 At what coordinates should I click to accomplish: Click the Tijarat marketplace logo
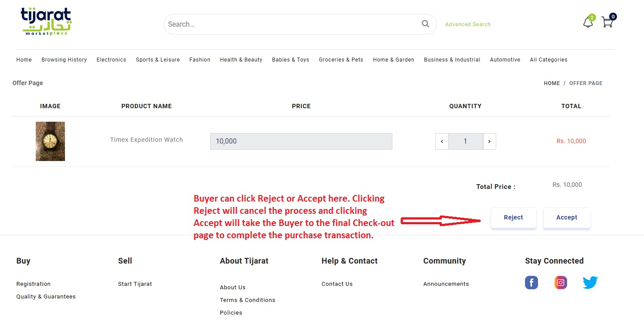tap(46, 21)
